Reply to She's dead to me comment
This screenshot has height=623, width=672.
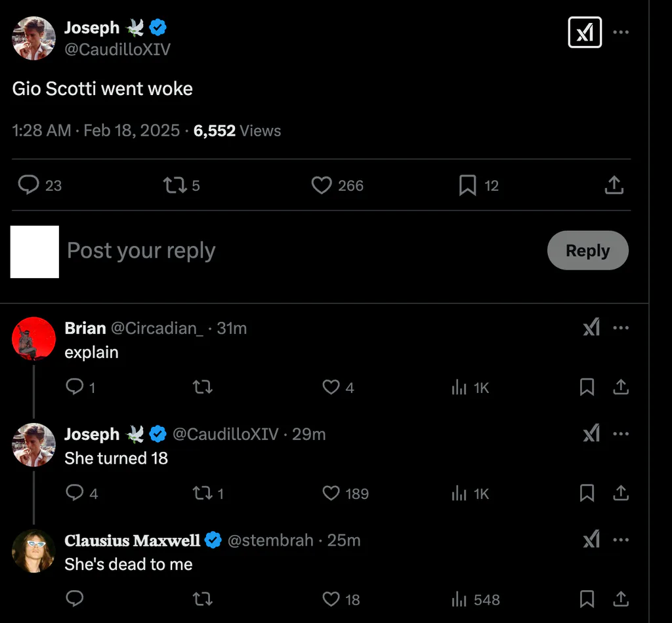click(75, 599)
